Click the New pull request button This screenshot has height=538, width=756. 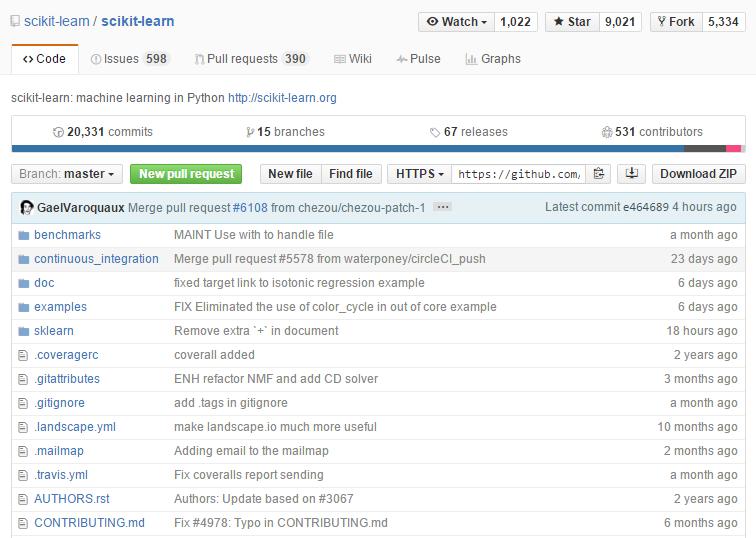(x=186, y=174)
